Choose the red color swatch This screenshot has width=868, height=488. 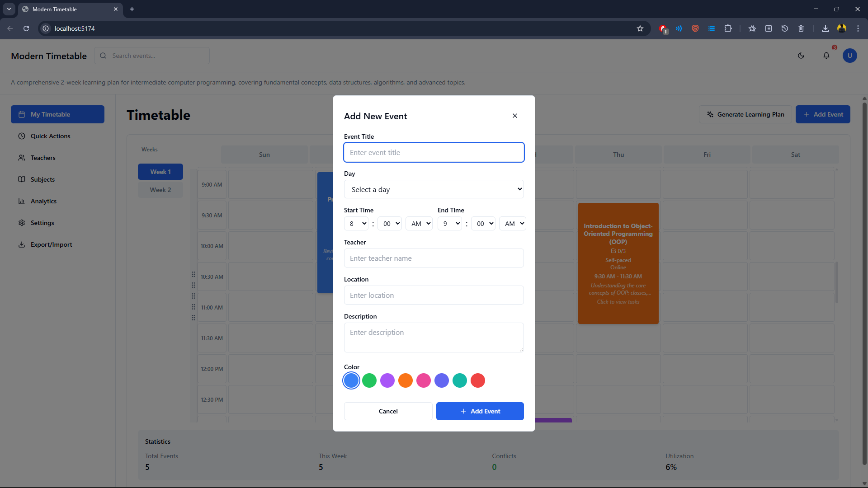click(x=478, y=380)
